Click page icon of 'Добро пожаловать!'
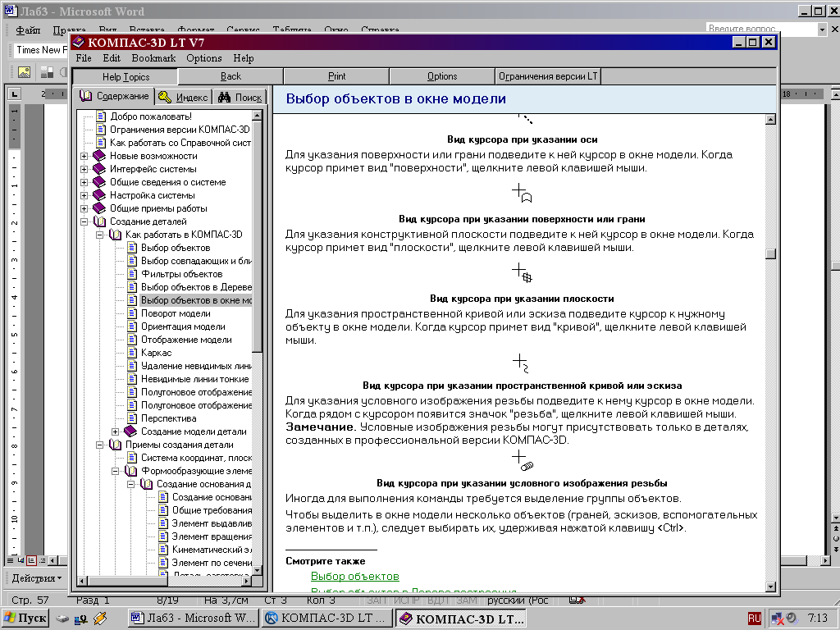Screen dimensions: 840x630 click(101, 116)
